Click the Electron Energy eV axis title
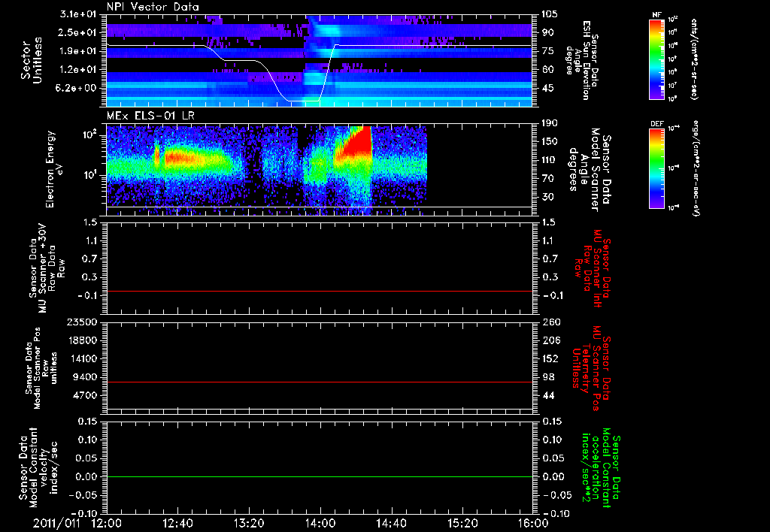 [55, 169]
